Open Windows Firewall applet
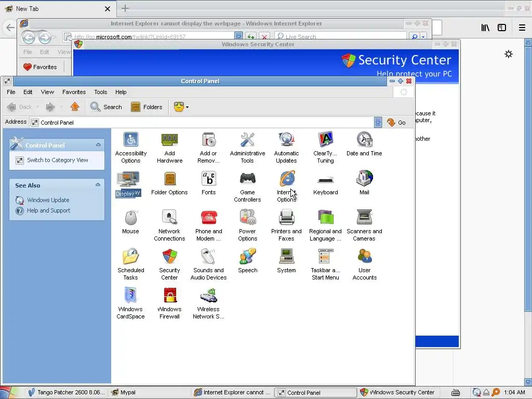 point(169,303)
